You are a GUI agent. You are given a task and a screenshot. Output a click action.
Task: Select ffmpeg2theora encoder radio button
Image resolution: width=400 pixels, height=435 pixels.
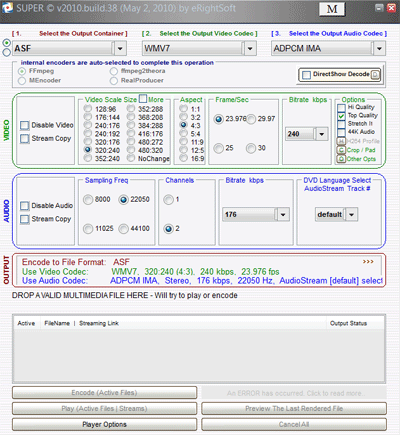[114, 71]
